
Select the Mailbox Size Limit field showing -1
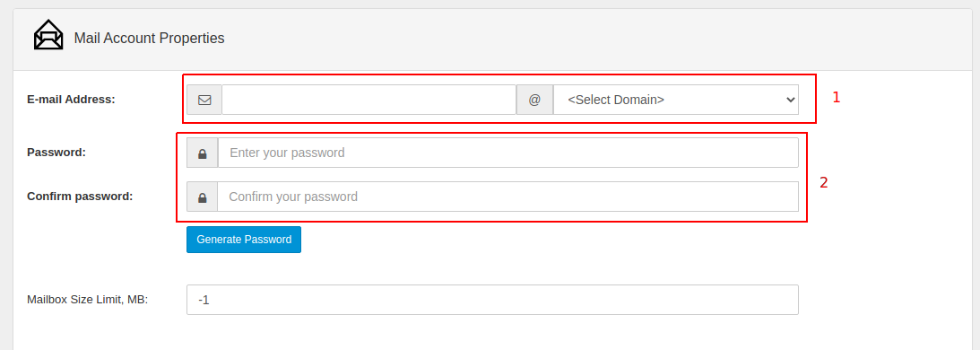pos(492,300)
